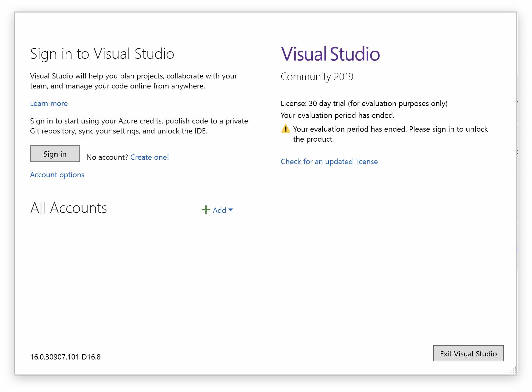Expand the Add dropdown arrow

click(x=231, y=210)
